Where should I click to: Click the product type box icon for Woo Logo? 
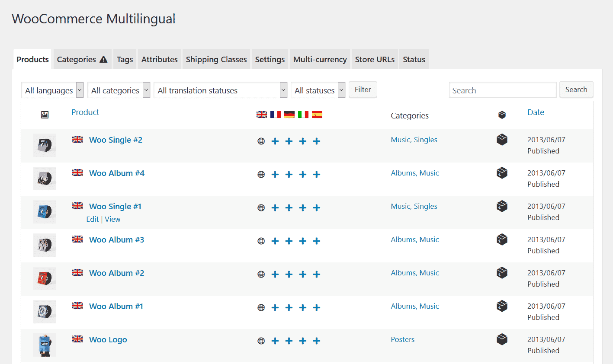coord(502,339)
